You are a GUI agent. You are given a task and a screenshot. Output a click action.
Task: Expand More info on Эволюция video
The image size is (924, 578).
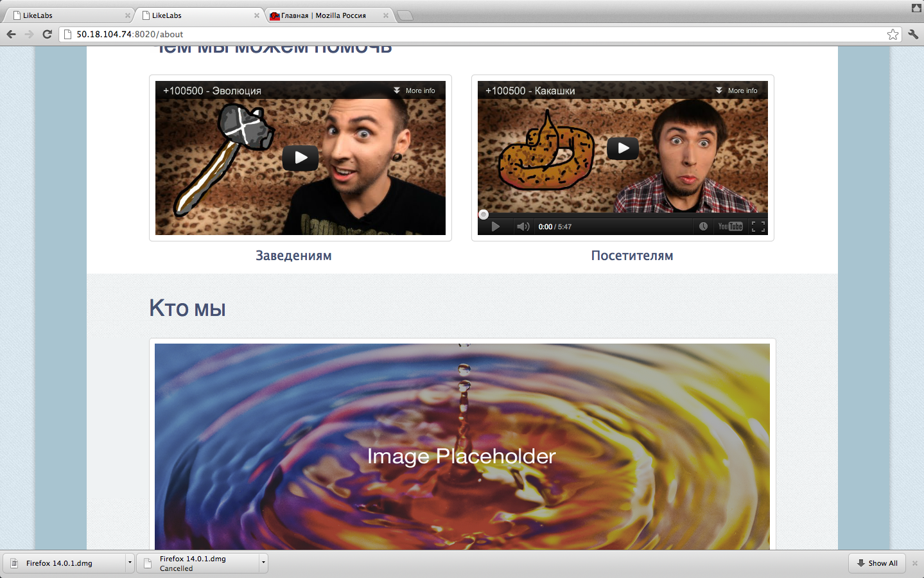click(x=415, y=91)
